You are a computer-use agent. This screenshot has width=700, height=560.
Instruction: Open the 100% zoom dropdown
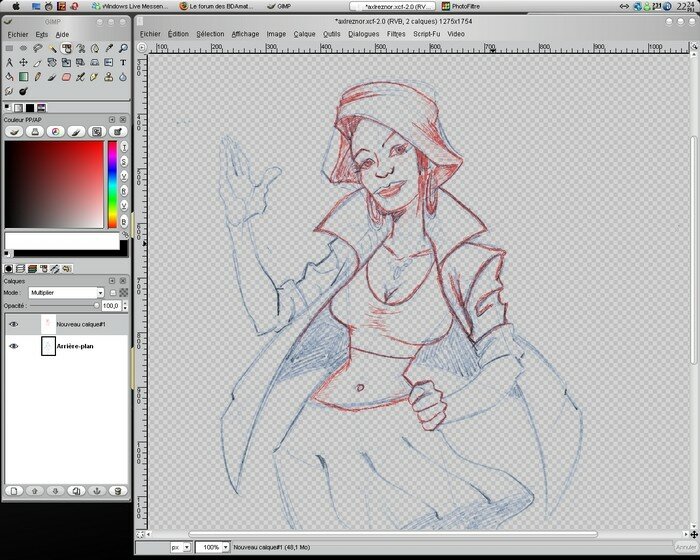tap(212, 547)
